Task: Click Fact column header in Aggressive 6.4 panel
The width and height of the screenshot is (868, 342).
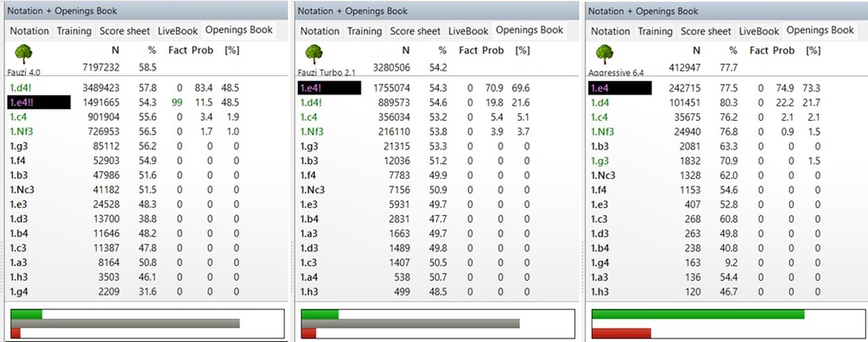Action: point(759,50)
